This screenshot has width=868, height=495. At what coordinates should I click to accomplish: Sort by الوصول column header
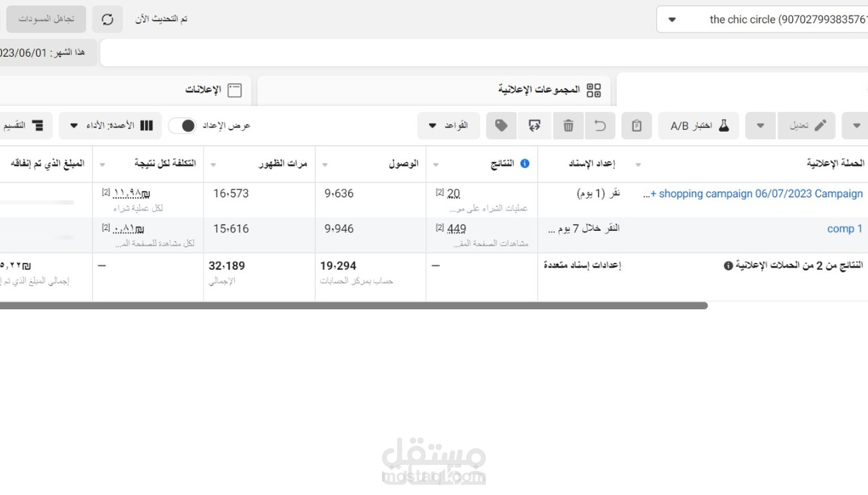pyautogui.click(x=403, y=163)
